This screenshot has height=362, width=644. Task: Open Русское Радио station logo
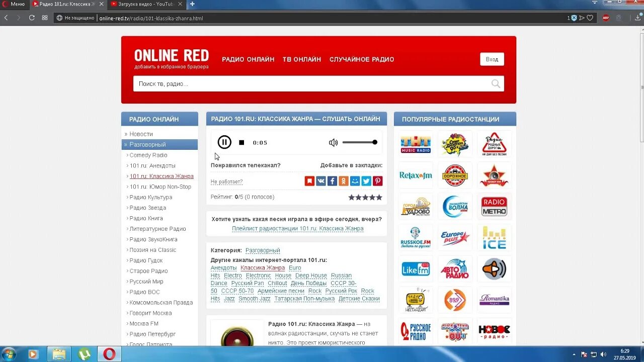tap(416, 331)
